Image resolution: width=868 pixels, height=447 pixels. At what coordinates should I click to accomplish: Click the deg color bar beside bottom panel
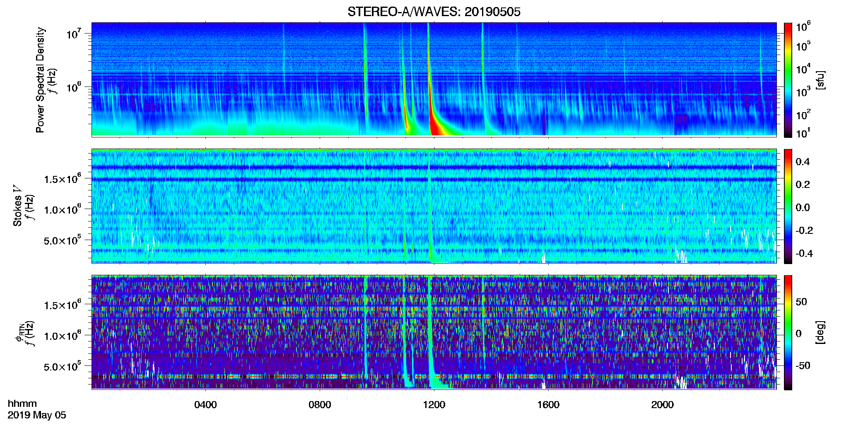(788, 332)
